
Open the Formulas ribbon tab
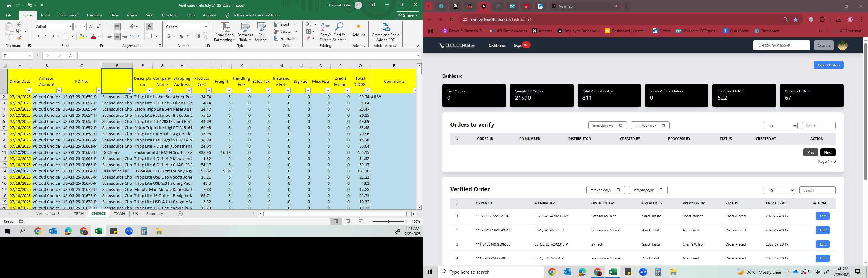94,15
